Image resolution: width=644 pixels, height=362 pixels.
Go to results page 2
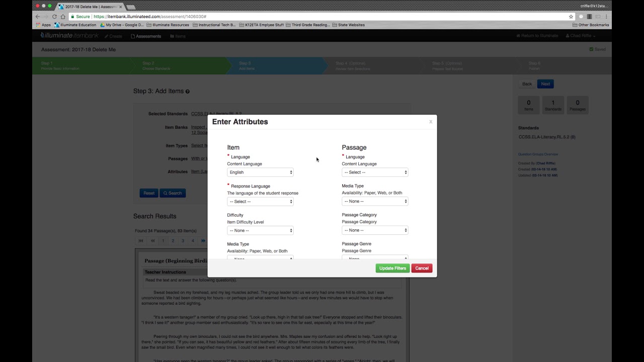pos(173,241)
